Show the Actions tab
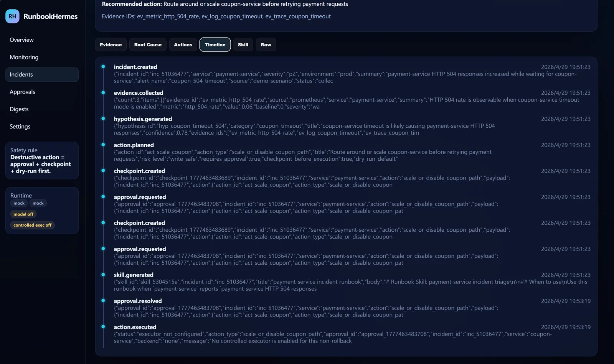Viewport: 614px width, 364px height. (183, 44)
